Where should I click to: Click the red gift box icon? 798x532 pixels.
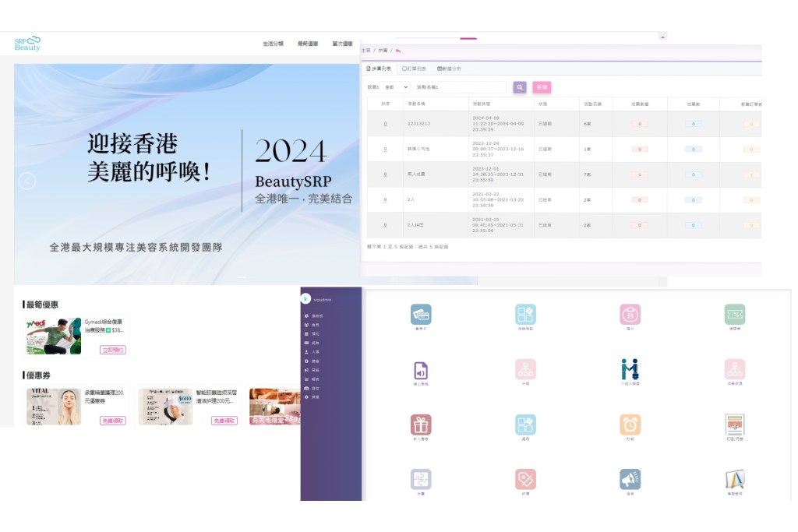pos(421,425)
